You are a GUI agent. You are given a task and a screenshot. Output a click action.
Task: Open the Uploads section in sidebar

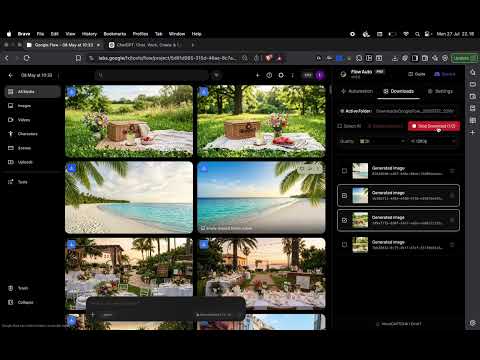pos(33,162)
